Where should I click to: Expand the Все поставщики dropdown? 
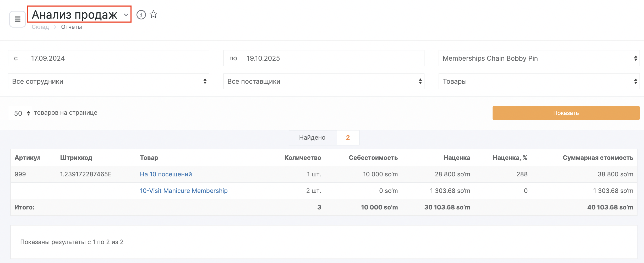(x=324, y=81)
